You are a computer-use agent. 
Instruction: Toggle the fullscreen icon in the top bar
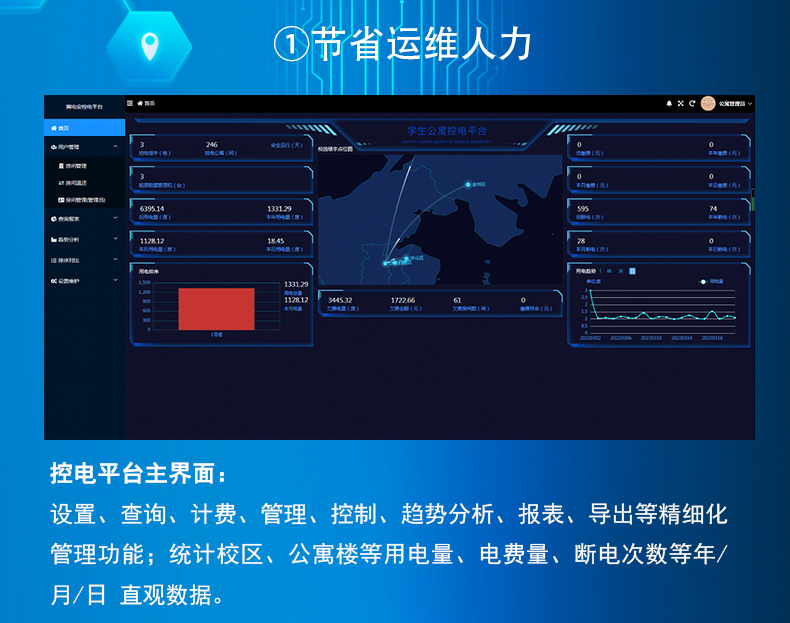point(681,103)
